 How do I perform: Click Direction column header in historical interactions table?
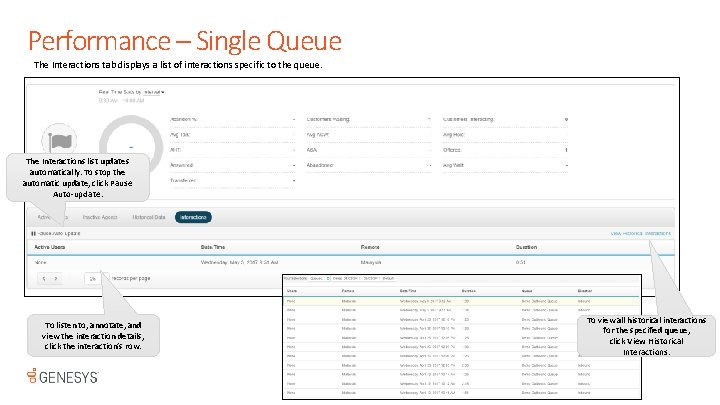point(585,291)
